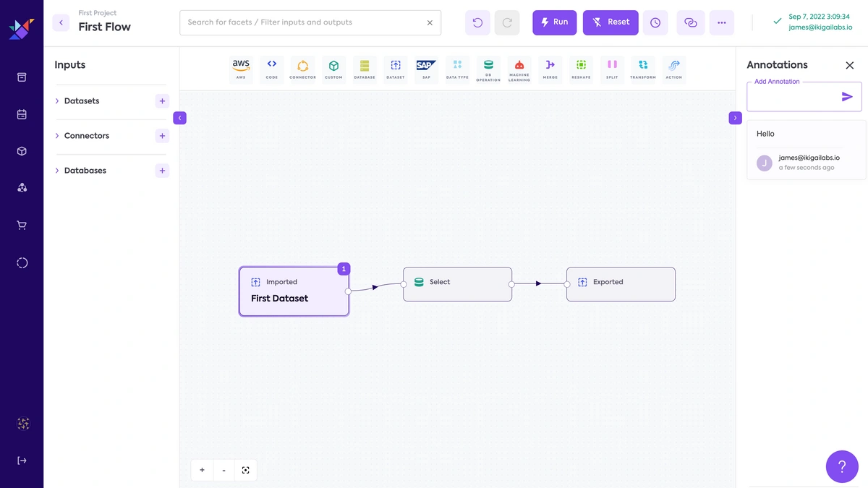Collapse the left Inputs panel

click(x=180, y=118)
